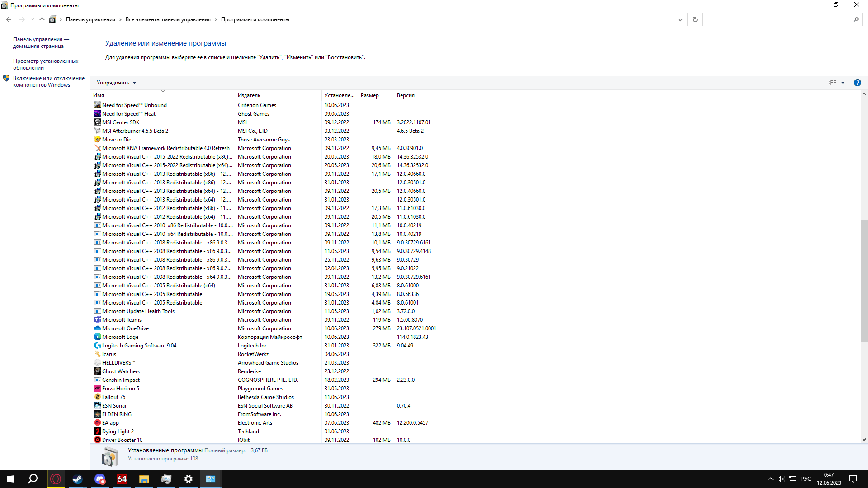The image size is (868, 488).
Task: Click the РУС language indicator
Action: tap(806, 479)
